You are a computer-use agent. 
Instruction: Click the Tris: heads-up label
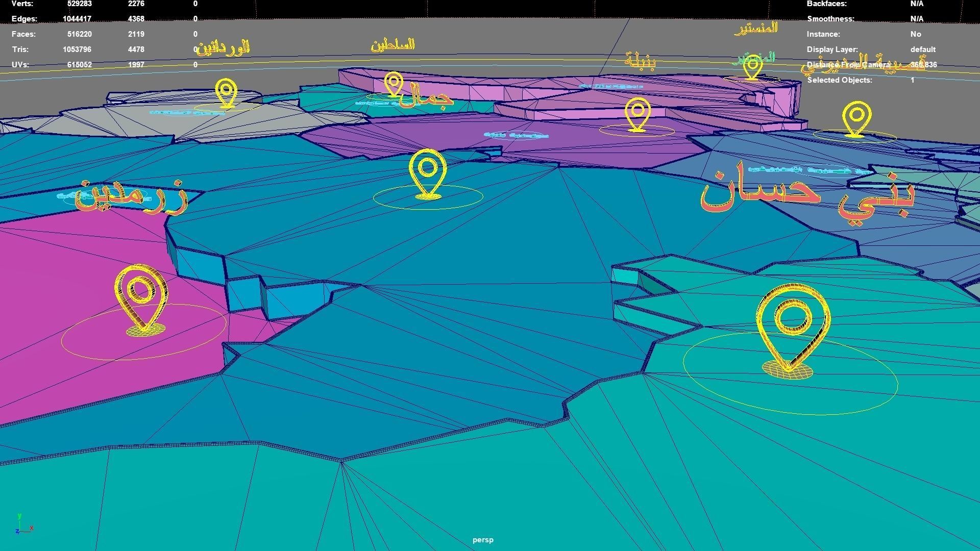20,49
